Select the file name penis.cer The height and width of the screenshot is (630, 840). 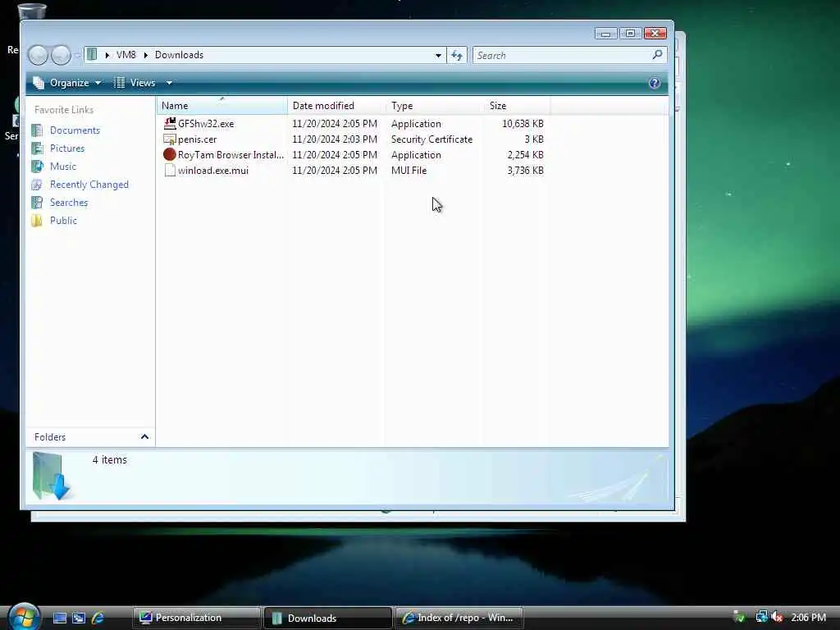click(x=197, y=139)
